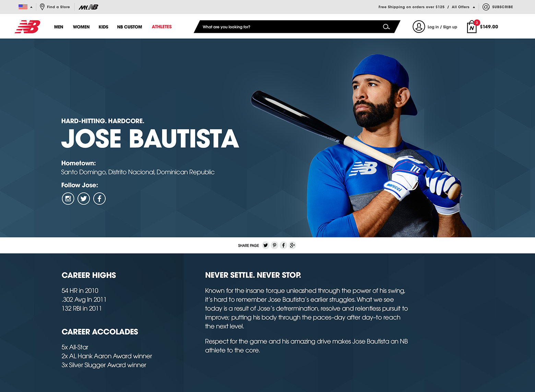This screenshot has width=535, height=392.
Task: Click the Find a Store link
Action: [x=55, y=7]
